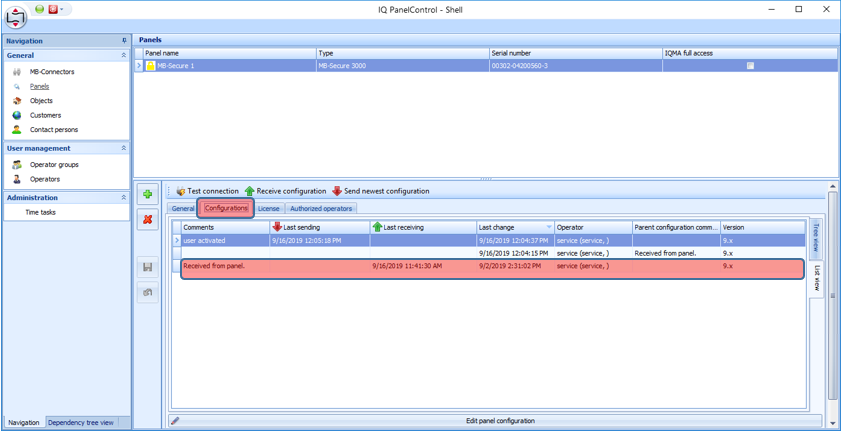The width and height of the screenshot is (842, 433).
Task: Open the quick access toolbar dropdown arrow
Action: click(x=62, y=10)
